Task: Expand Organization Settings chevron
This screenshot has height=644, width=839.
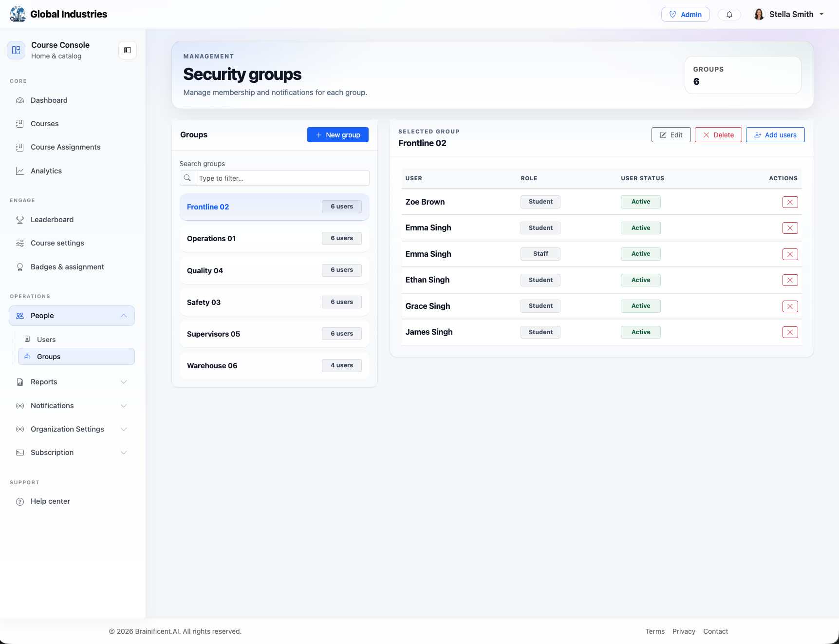Action: [x=124, y=429]
